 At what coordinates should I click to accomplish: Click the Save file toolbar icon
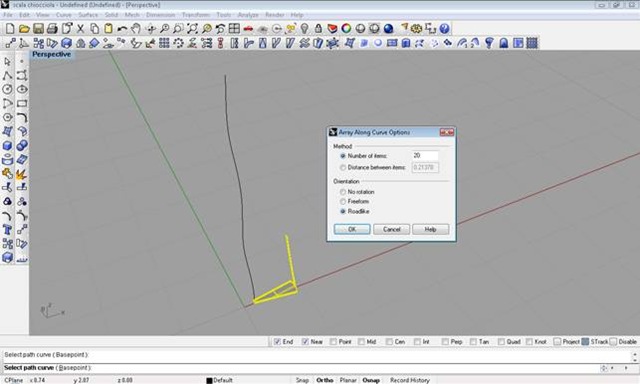click(x=38, y=29)
